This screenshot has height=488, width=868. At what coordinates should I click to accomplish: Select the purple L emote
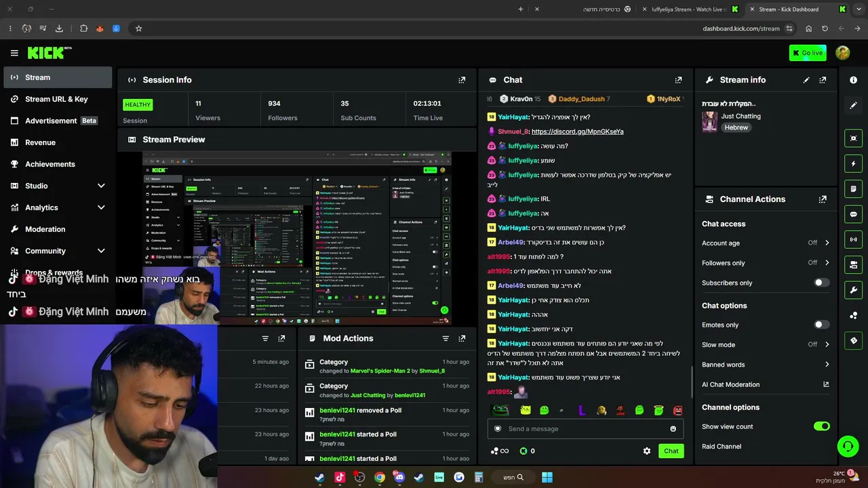coord(581,410)
